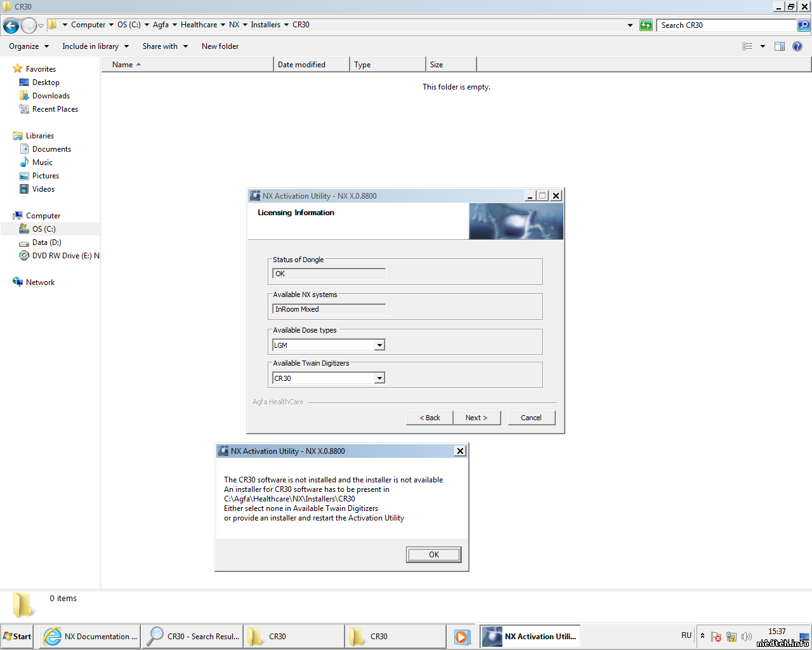Click the < Back button

(x=429, y=418)
